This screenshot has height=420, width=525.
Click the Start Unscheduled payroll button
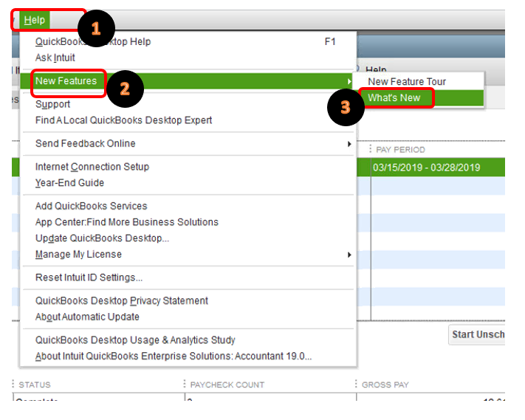tap(477, 334)
